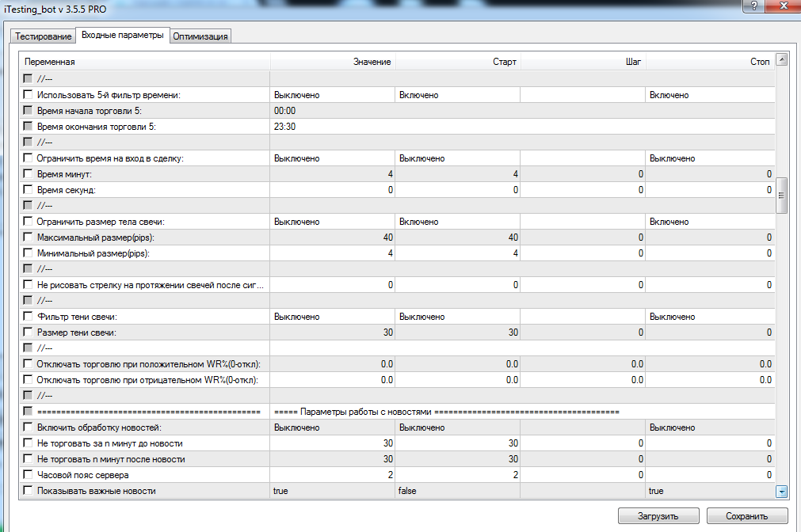Open value dropdown for Ограничить время на вход

(332, 158)
